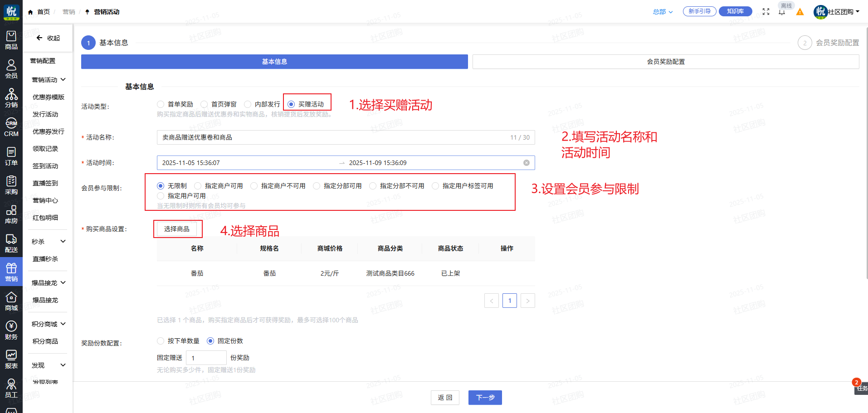Open 优惠券模版 in the side menu
The height and width of the screenshot is (413, 868).
coord(49,97)
